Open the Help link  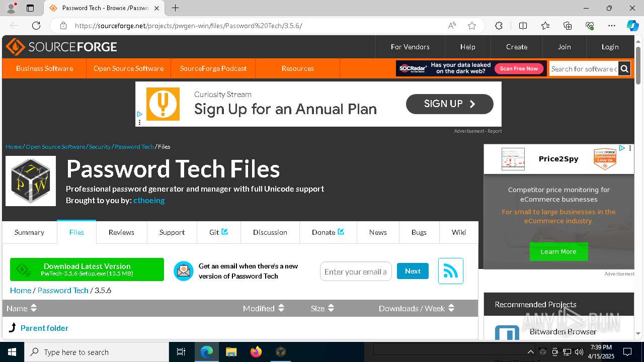467,47
